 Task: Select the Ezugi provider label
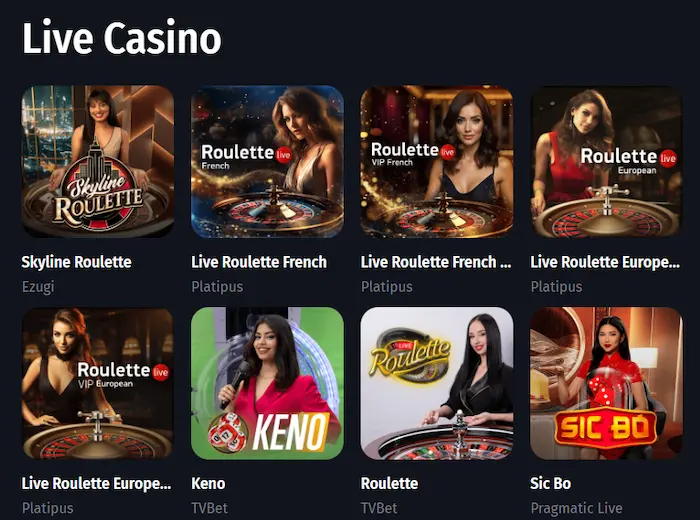tap(38, 287)
